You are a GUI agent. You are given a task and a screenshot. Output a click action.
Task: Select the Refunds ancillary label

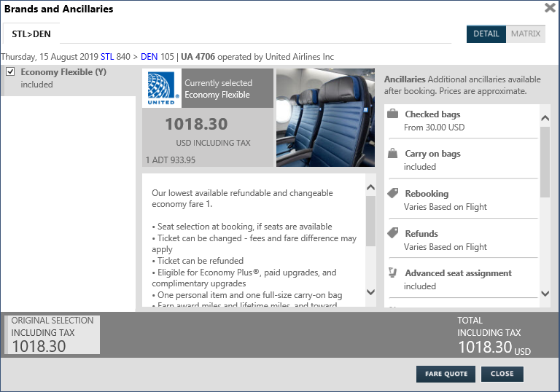421,233
